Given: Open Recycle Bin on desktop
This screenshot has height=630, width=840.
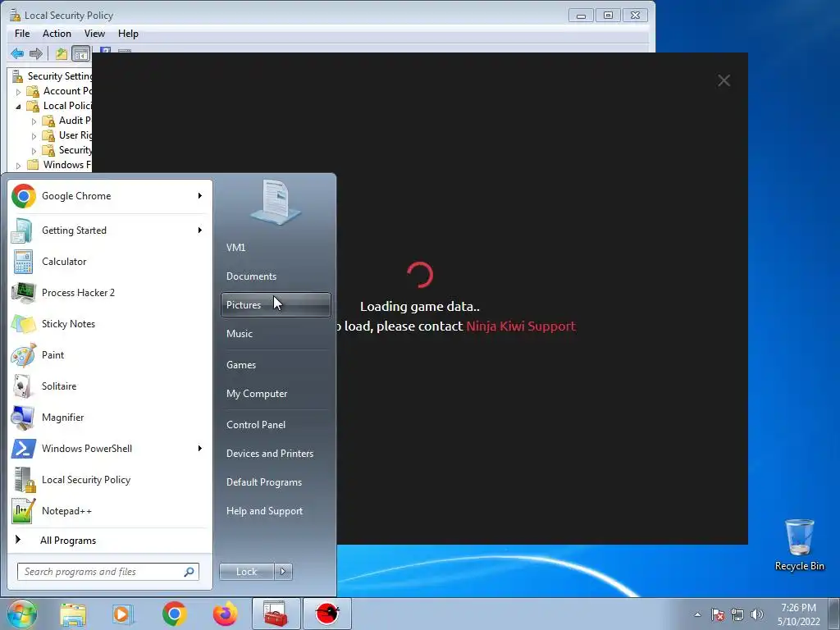Looking at the screenshot, I should tap(799, 545).
